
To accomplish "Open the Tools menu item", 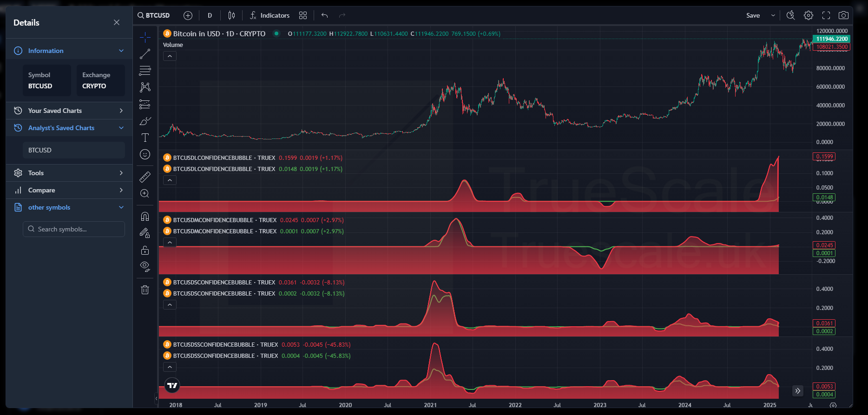I will click(x=69, y=173).
